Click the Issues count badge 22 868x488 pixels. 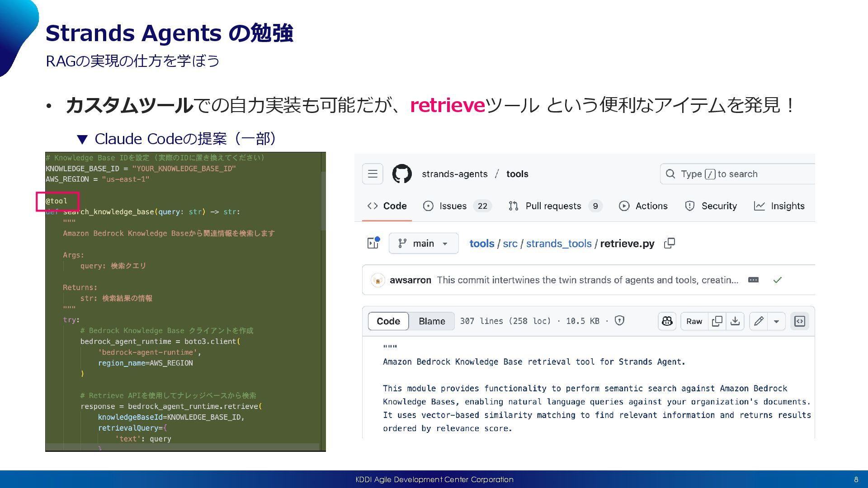coord(482,206)
